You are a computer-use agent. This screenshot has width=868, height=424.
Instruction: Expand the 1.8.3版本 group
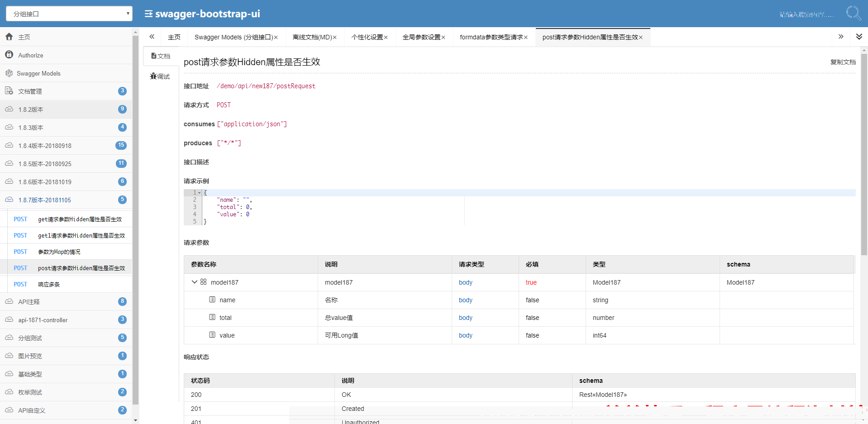tap(66, 127)
